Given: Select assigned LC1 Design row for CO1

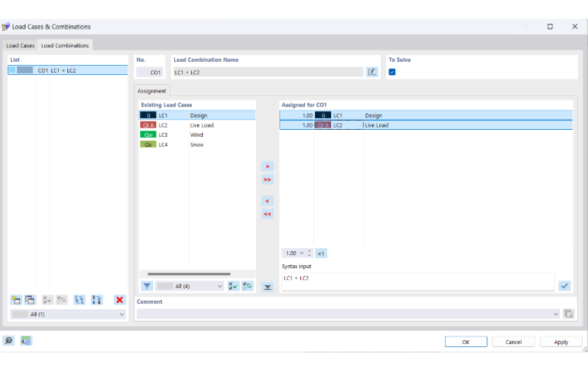Looking at the screenshot, I should 426,115.
